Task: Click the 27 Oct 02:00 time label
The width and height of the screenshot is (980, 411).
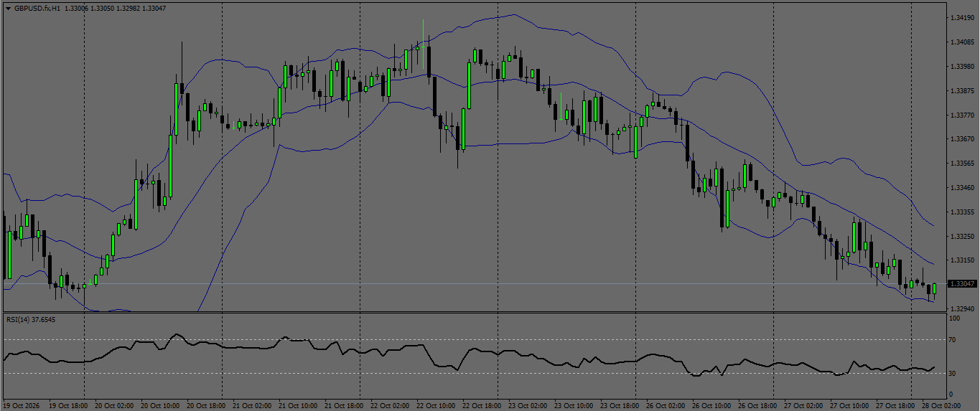Action: tap(803, 405)
